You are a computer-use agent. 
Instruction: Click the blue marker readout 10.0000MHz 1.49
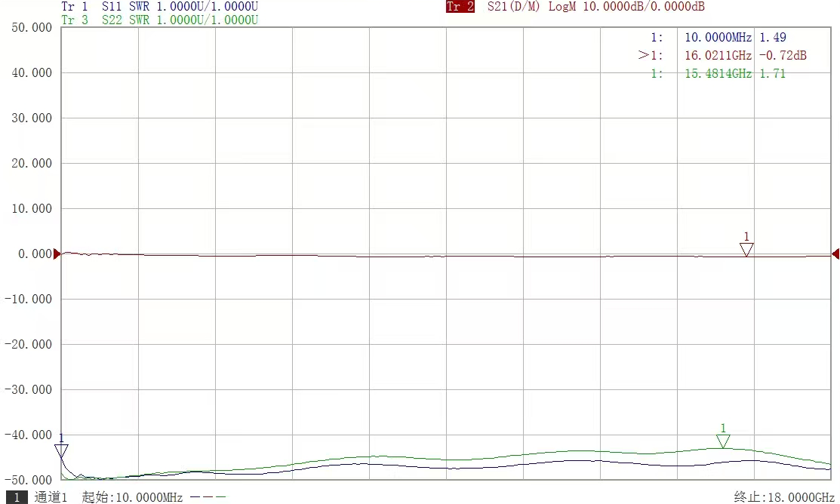[734, 37]
